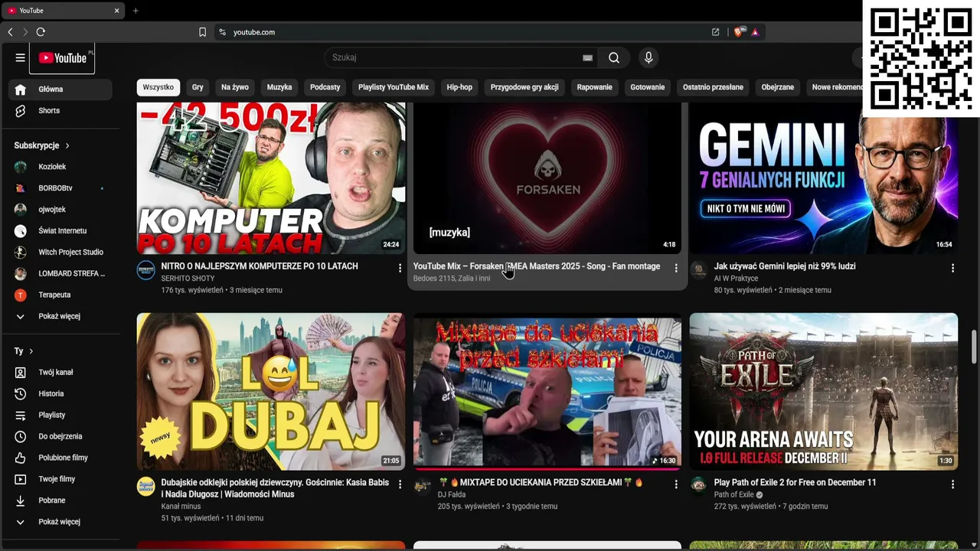Choose the Hip-hop chip
This screenshot has width=980, height=551.
tap(459, 87)
